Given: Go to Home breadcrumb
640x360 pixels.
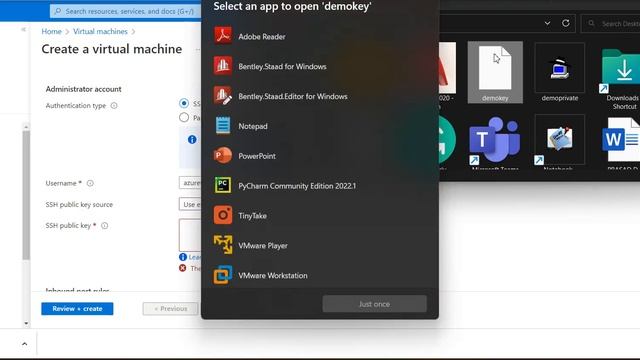Looking at the screenshot, I should [51, 31].
